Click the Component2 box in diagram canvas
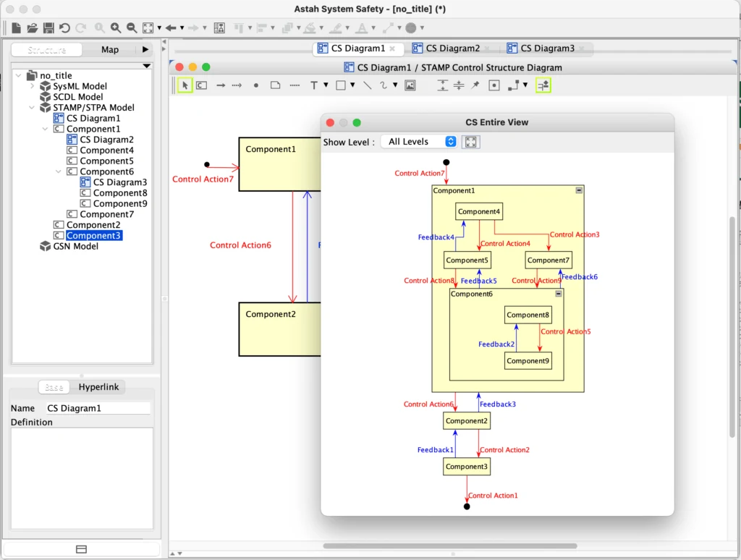Screen dimensions: 741x560 (x=280, y=329)
